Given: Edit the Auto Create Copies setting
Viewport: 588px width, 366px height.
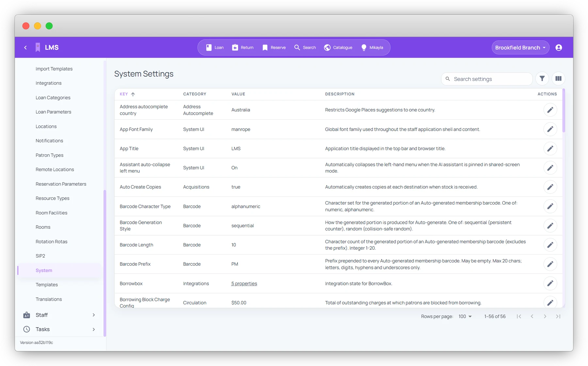Looking at the screenshot, I should click(x=550, y=187).
